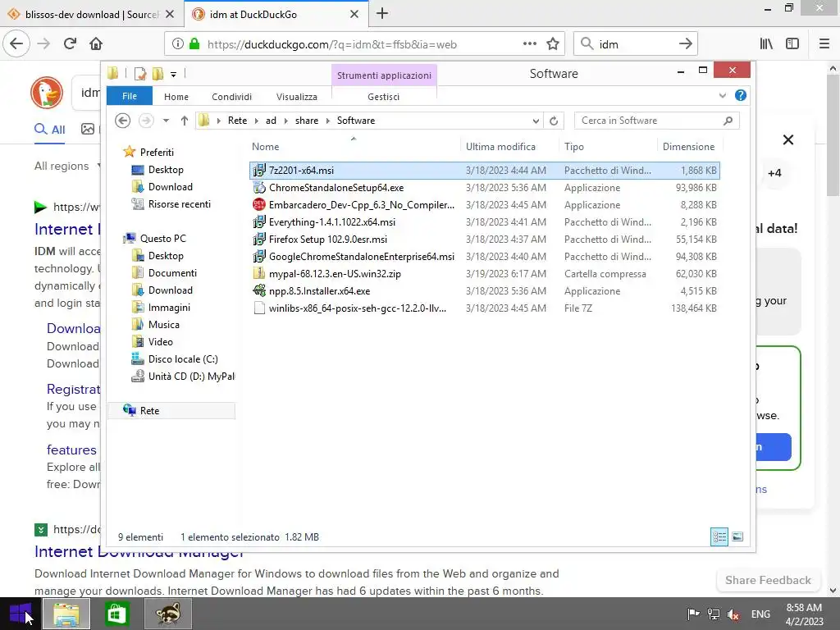Bookmark this page with the star
840x630 pixels.
coord(553,44)
